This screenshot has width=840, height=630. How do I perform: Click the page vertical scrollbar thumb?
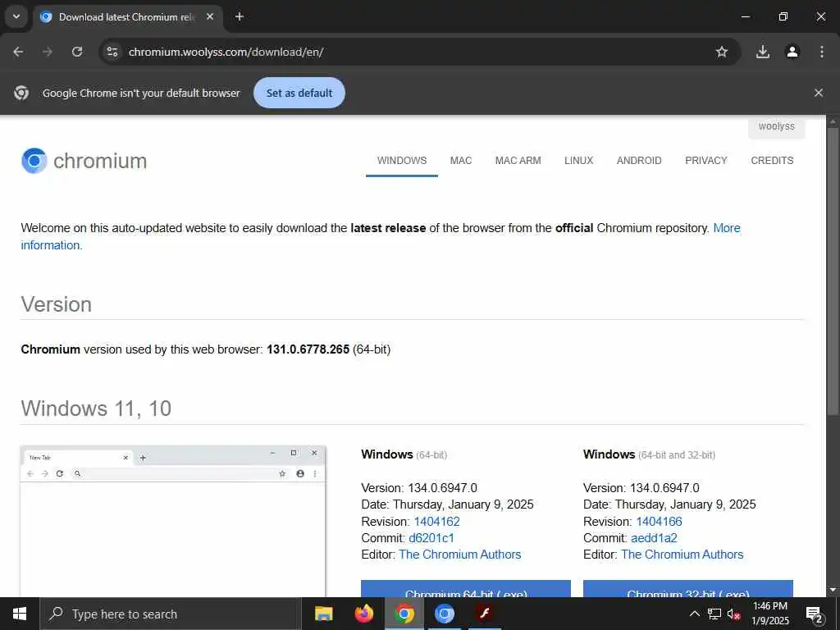point(833,271)
